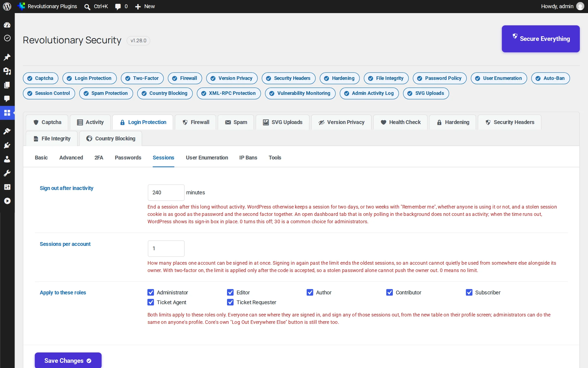
Task: Switch to the Health Check tab
Action: click(400, 122)
